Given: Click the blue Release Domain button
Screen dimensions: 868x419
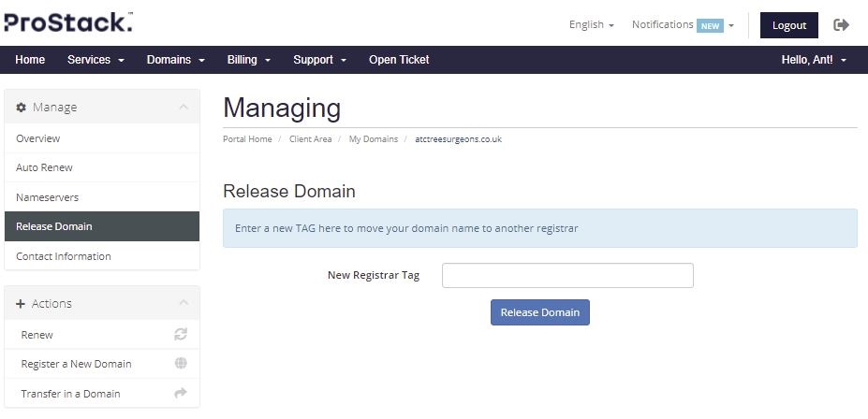Looking at the screenshot, I should click(539, 312).
